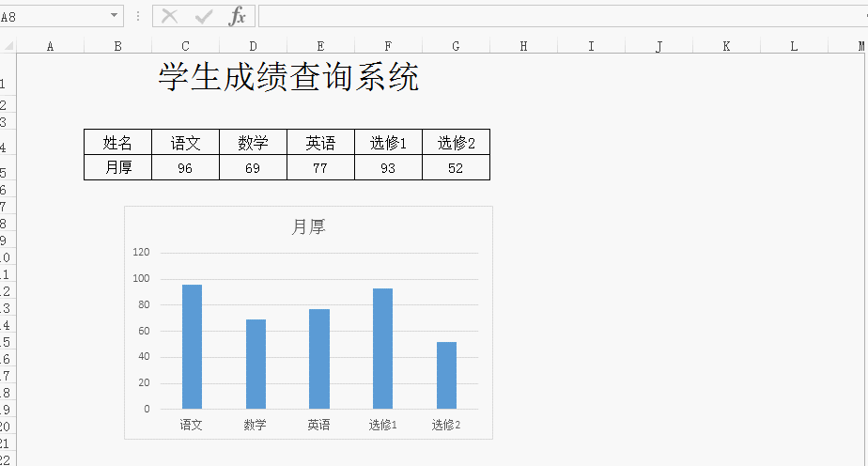Select the 选修2 bar in the chart
Viewport: 868px width, 466px height.
[447, 375]
